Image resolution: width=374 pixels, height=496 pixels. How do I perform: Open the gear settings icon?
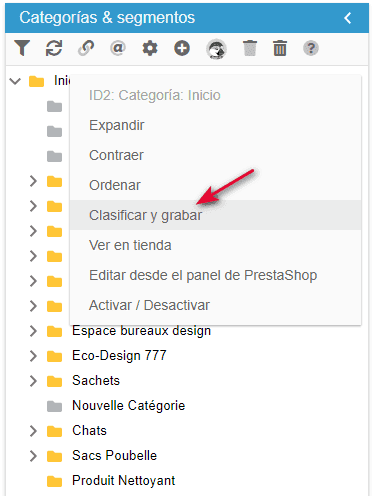pyautogui.click(x=150, y=48)
